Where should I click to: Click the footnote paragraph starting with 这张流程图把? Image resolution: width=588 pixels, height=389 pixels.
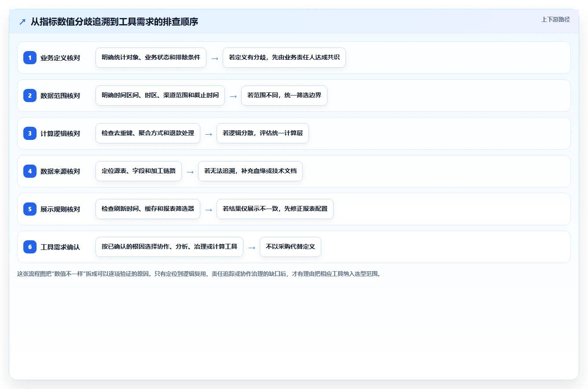(198, 274)
